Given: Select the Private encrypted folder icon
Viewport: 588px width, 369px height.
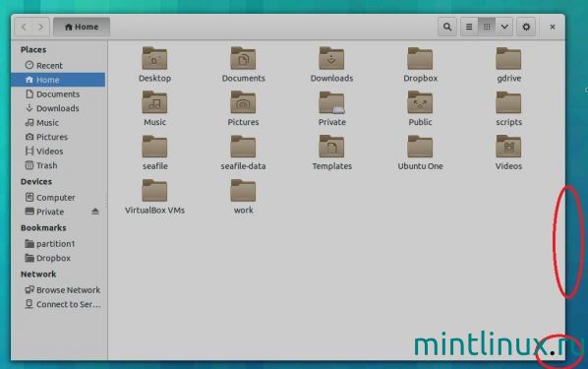Looking at the screenshot, I should click(x=332, y=102).
